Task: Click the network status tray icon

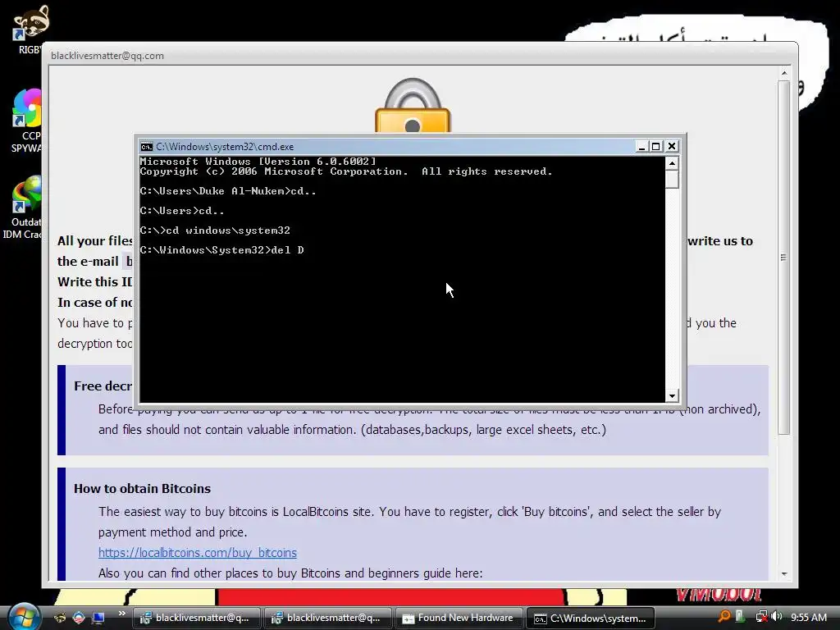Action: pyautogui.click(x=761, y=617)
